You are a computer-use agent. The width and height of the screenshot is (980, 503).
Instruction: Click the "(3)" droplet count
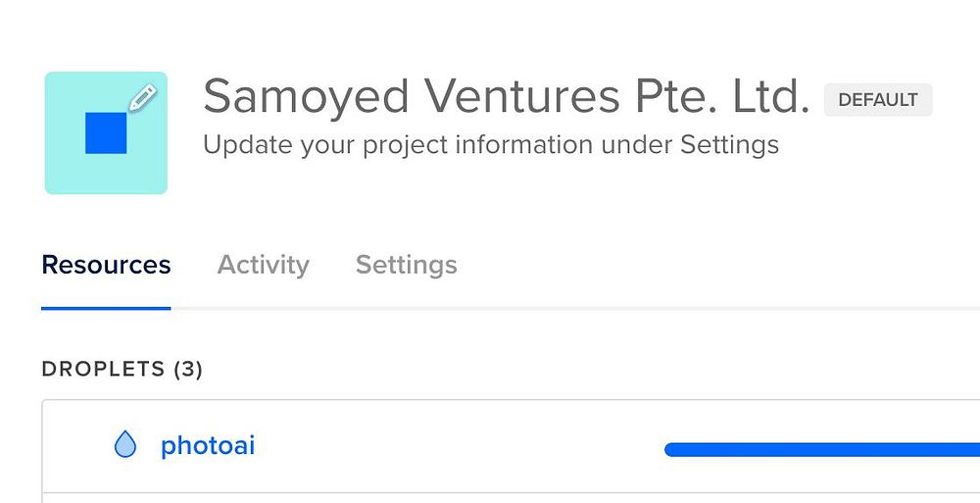188,370
